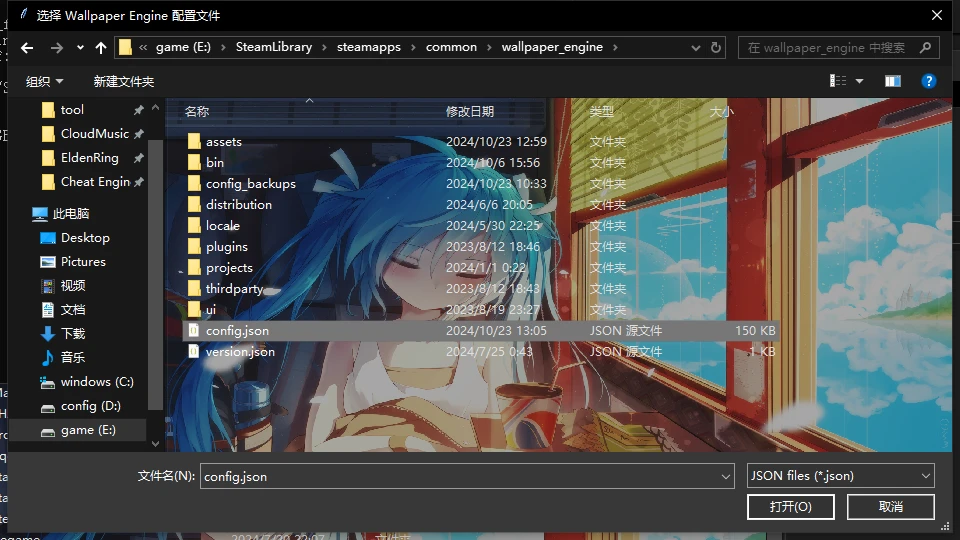
Task: Expand chevron after SteamLibrary in path
Action: click(324, 48)
